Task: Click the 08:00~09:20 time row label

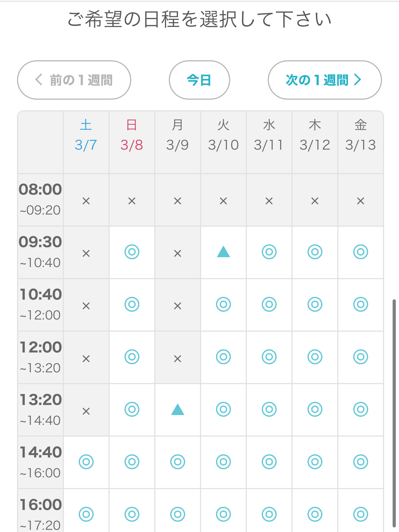Action: [x=40, y=199]
